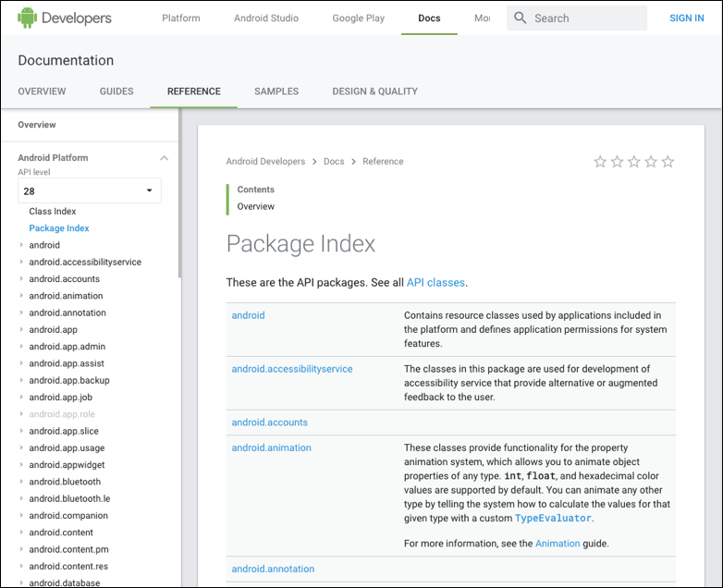Expand android.app.admin sidebar arrow
Viewport: 723px width, 588px height.
[21, 347]
